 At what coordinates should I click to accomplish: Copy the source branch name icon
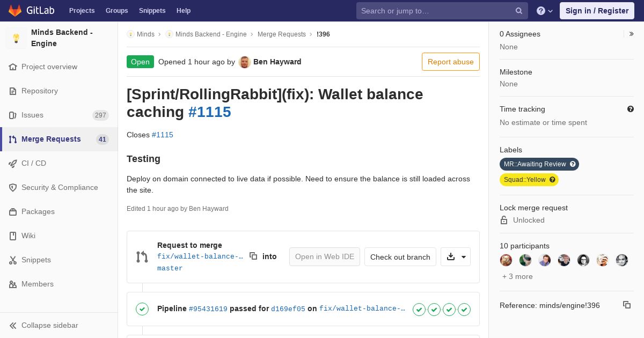(x=253, y=256)
